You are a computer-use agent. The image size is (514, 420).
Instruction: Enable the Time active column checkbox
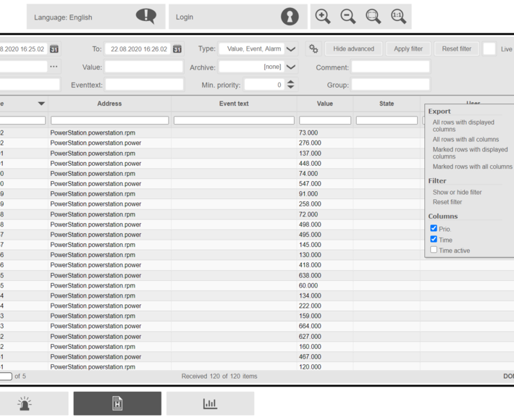[434, 250]
